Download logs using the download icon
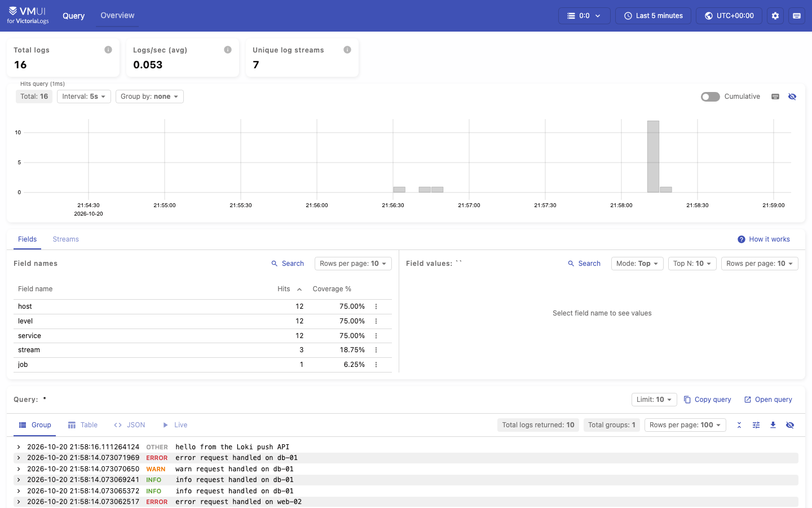The height and width of the screenshot is (508, 812). (773, 425)
